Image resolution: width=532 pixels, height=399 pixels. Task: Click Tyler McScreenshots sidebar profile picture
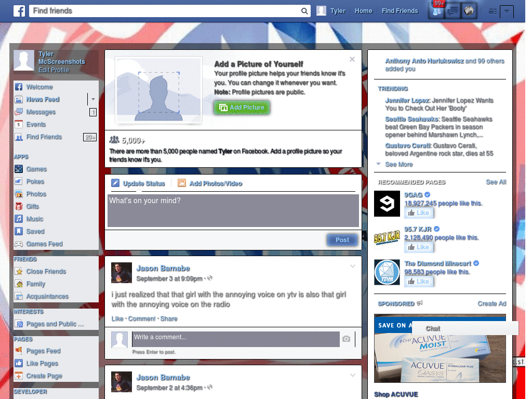click(24, 60)
